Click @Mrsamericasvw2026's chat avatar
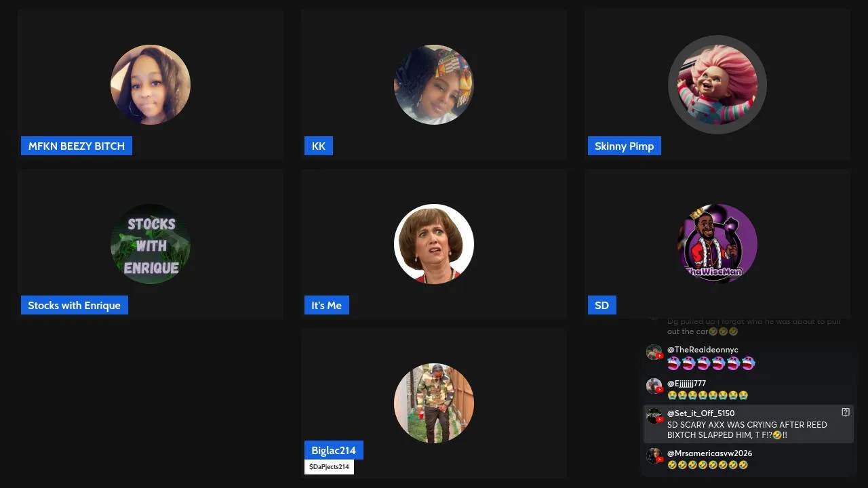Image resolution: width=868 pixels, height=488 pixels. click(x=654, y=455)
